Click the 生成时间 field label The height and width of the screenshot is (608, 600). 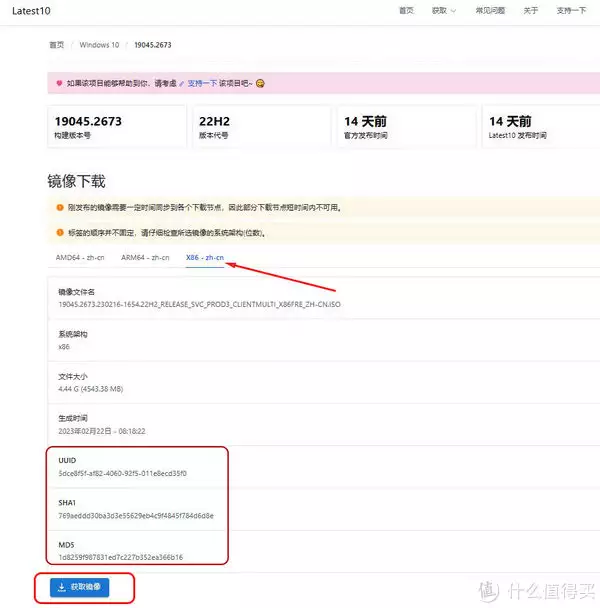point(73,418)
